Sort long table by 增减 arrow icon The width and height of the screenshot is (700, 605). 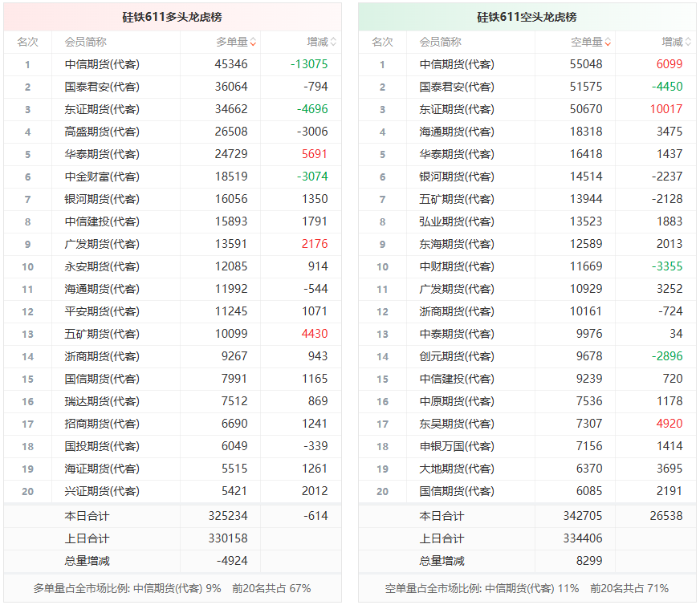(x=333, y=43)
